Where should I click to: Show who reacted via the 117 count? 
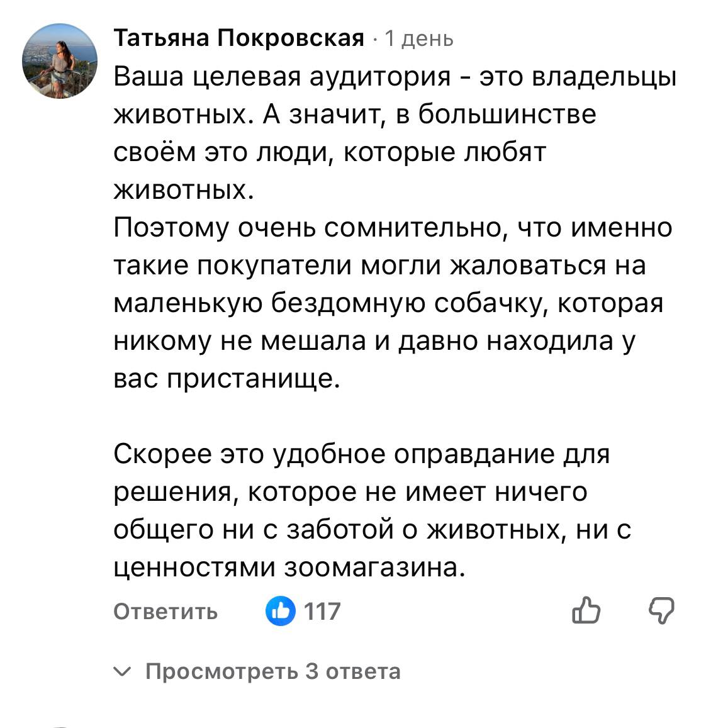click(322, 611)
